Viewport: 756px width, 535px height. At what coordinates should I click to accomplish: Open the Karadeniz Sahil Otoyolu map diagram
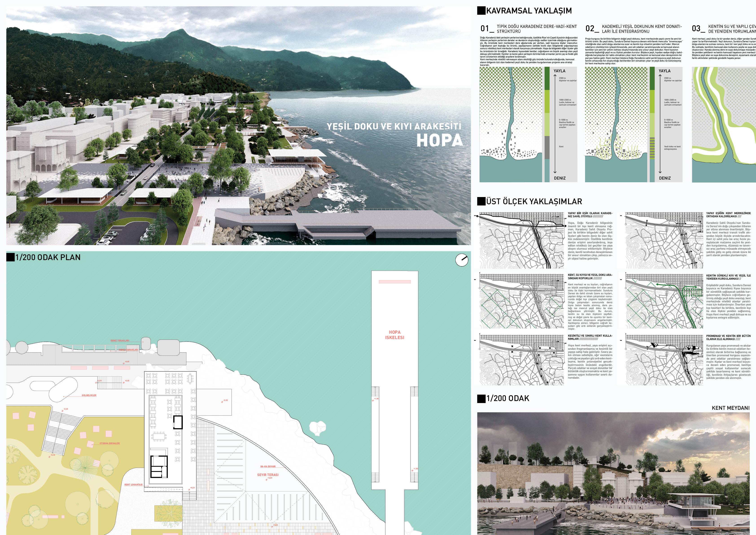[x=522, y=240]
